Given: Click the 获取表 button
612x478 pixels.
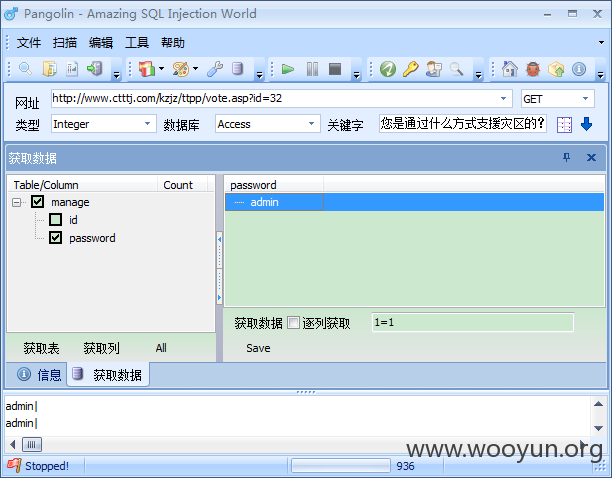Looking at the screenshot, I should [41, 348].
